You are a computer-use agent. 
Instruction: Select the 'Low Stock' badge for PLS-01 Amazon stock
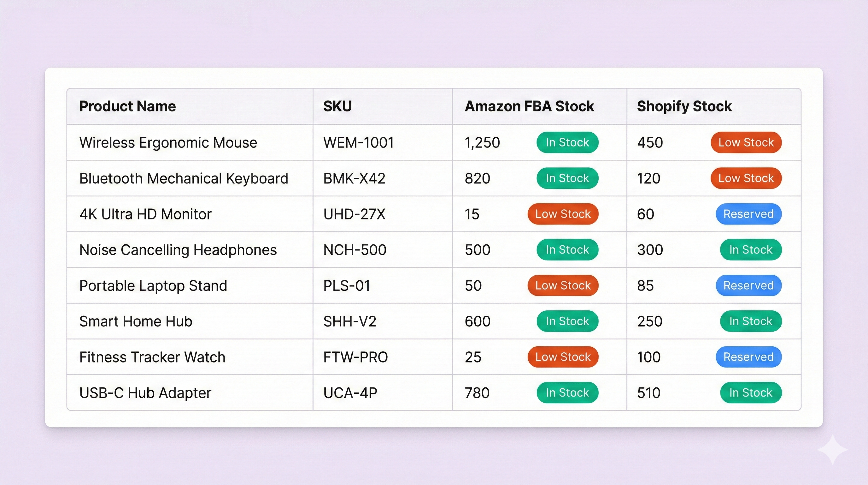[563, 285]
